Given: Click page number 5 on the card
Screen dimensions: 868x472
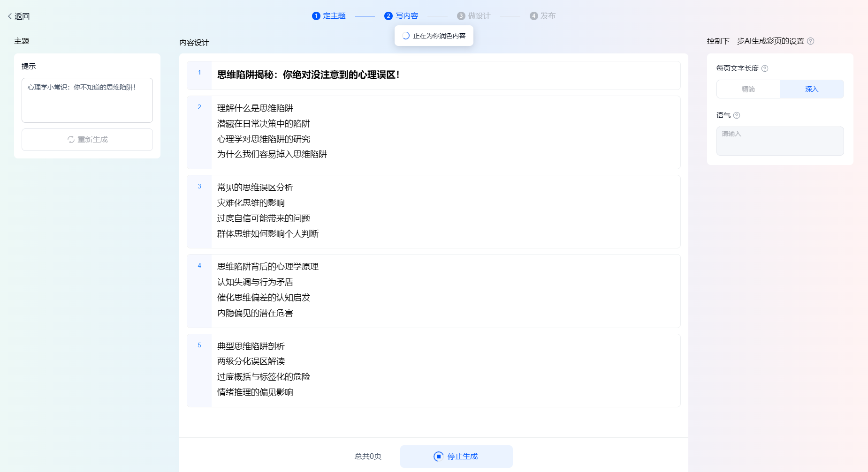Looking at the screenshot, I should click(199, 345).
